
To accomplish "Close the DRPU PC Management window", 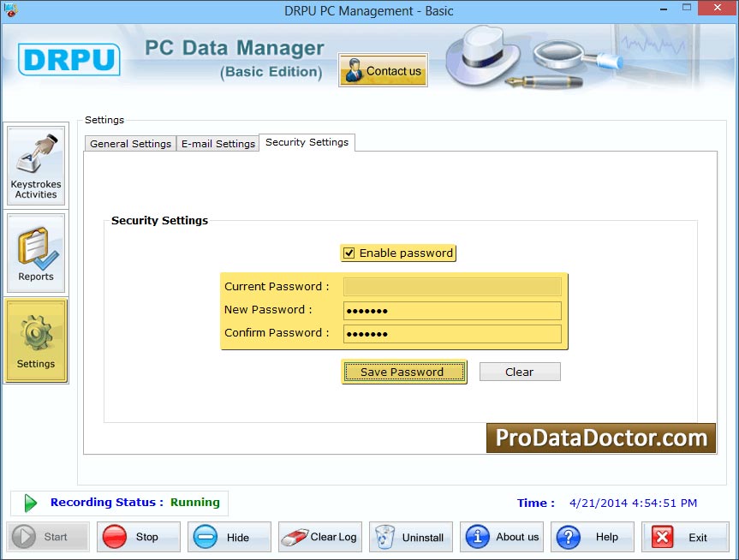I will coord(718,8).
